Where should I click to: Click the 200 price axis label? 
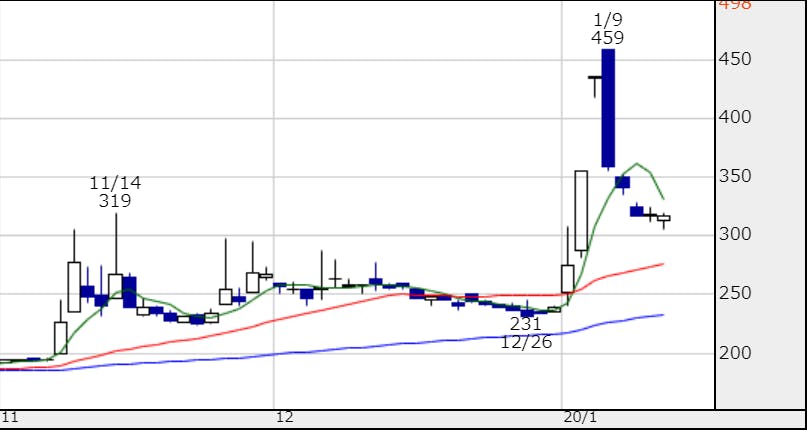pos(734,353)
